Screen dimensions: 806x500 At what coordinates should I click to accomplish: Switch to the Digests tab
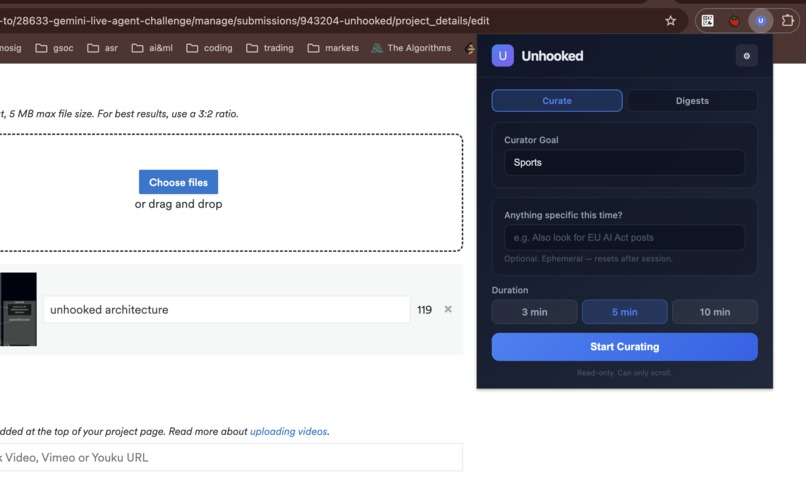point(692,101)
